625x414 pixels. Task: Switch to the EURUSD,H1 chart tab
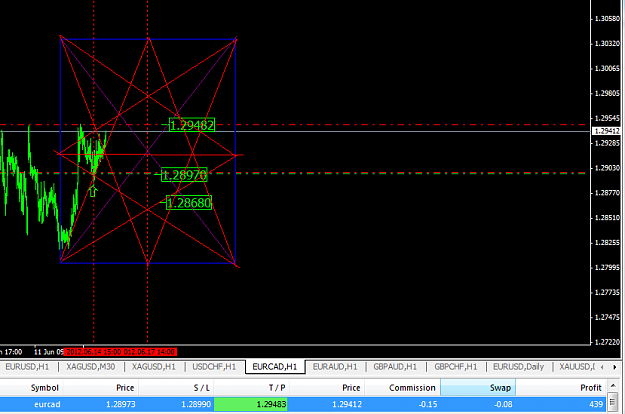27,367
